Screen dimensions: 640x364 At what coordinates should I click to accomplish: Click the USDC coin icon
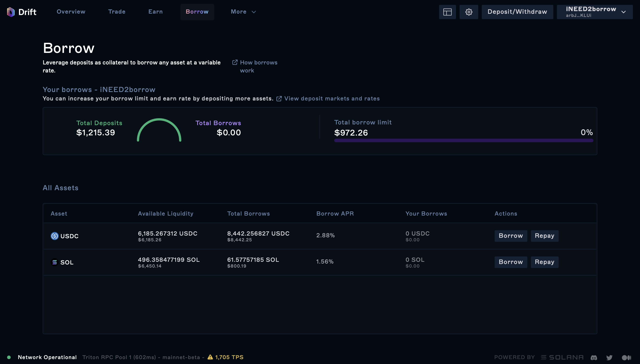tap(54, 236)
